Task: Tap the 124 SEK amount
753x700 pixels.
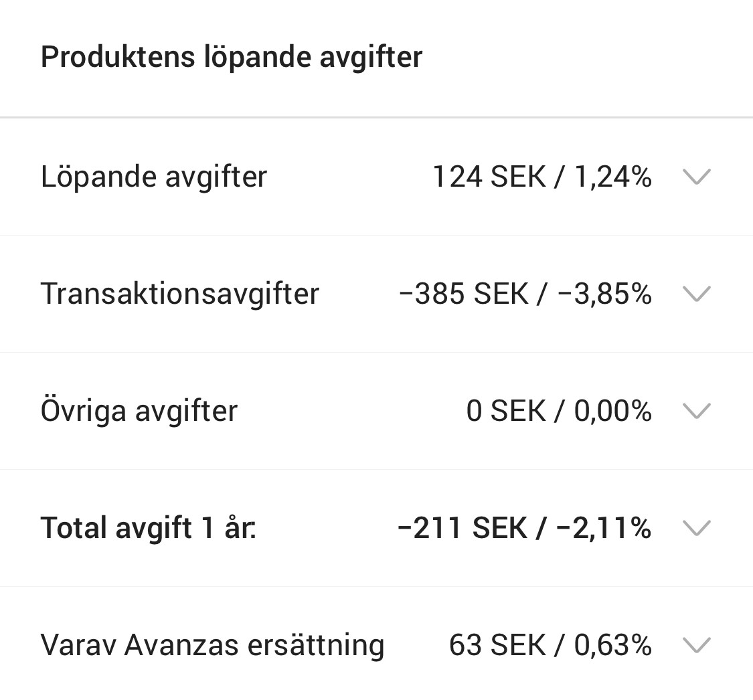Action: pos(489,177)
